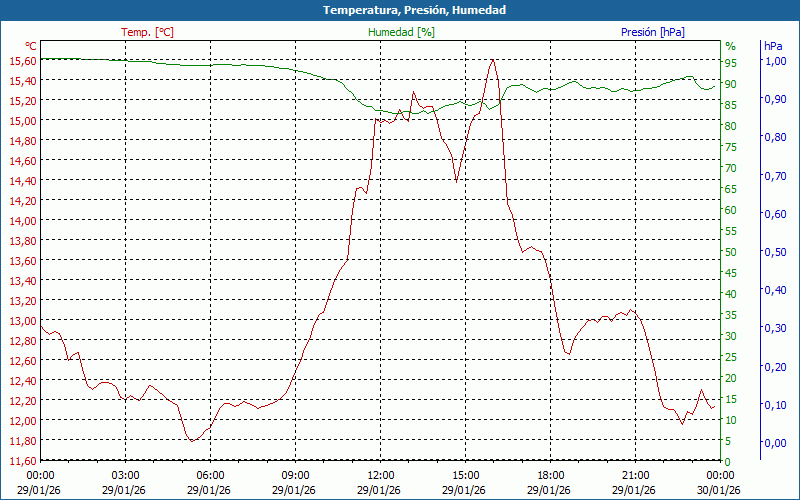
Task: Click the chart title Temperatura, Presión, Humedad
Action: pos(400,10)
